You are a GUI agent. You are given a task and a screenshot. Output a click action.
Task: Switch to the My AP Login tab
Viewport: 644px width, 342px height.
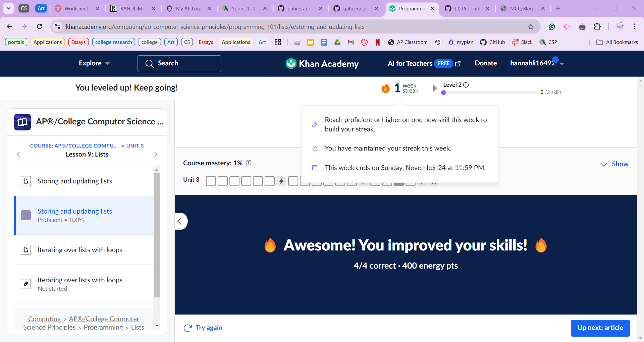point(189,8)
